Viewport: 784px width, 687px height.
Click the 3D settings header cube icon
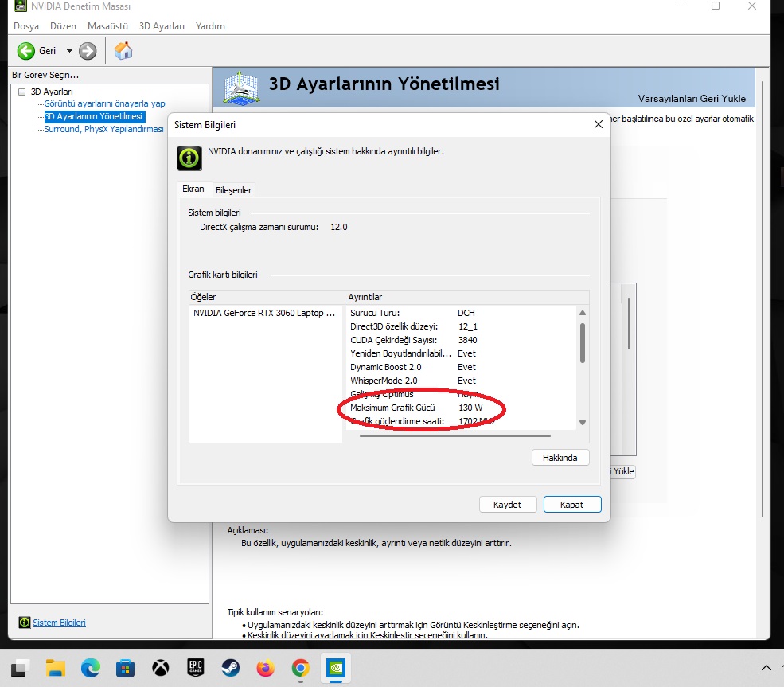(241, 88)
